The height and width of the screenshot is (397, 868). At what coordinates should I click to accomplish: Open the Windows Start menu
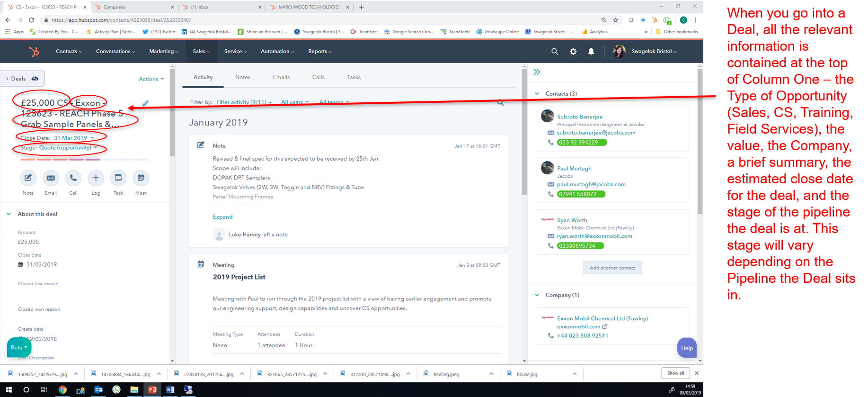(x=9, y=389)
